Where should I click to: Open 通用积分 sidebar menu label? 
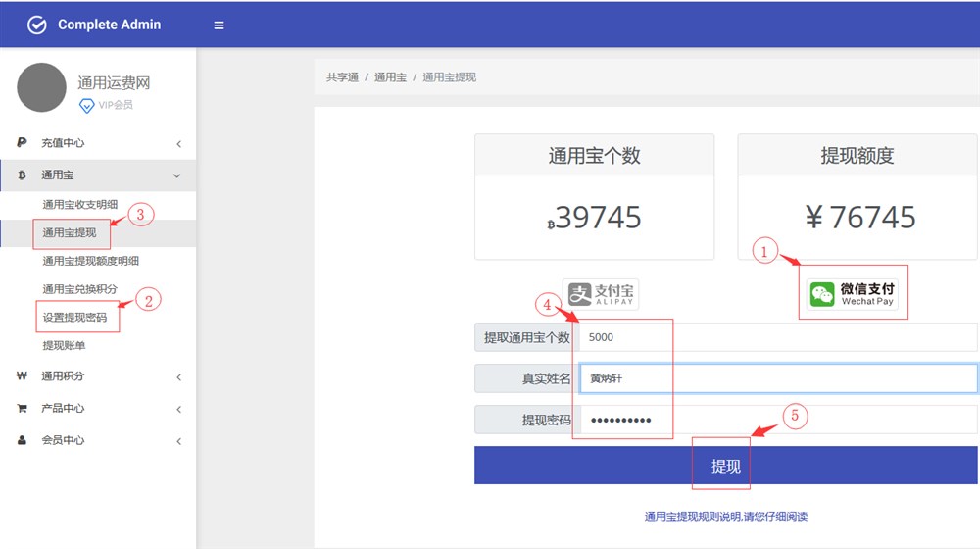[x=63, y=375]
